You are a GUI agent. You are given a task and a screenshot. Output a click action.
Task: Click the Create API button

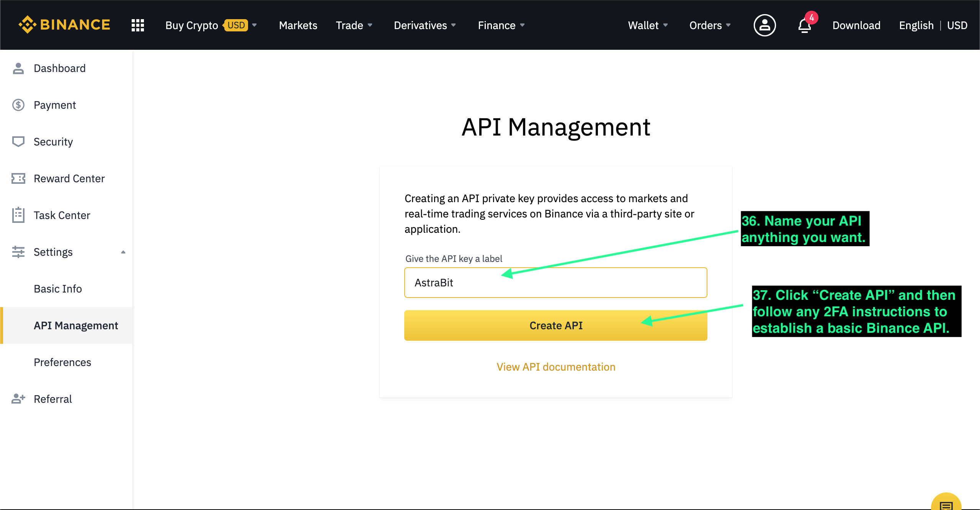pyautogui.click(x=555, y=325)
